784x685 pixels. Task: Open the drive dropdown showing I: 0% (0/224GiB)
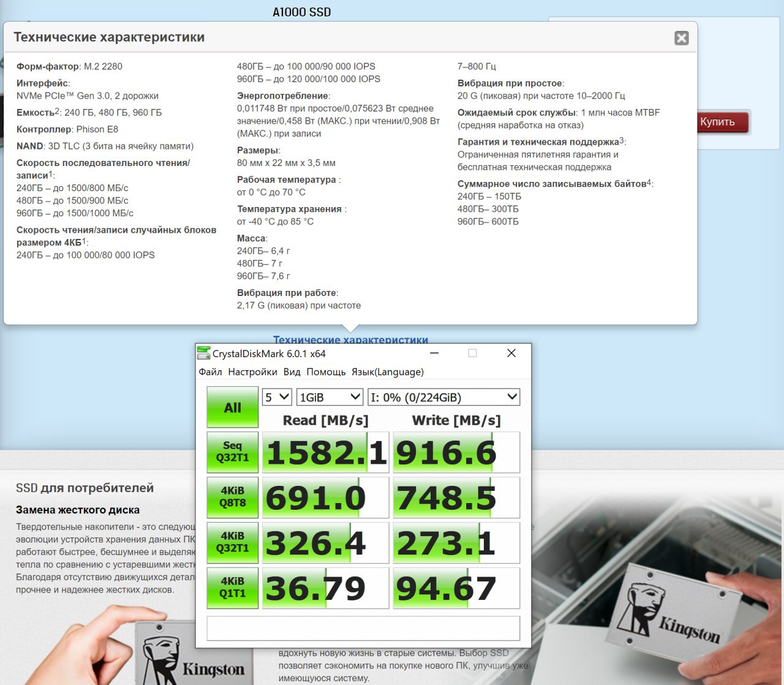[x=444, y=397]
